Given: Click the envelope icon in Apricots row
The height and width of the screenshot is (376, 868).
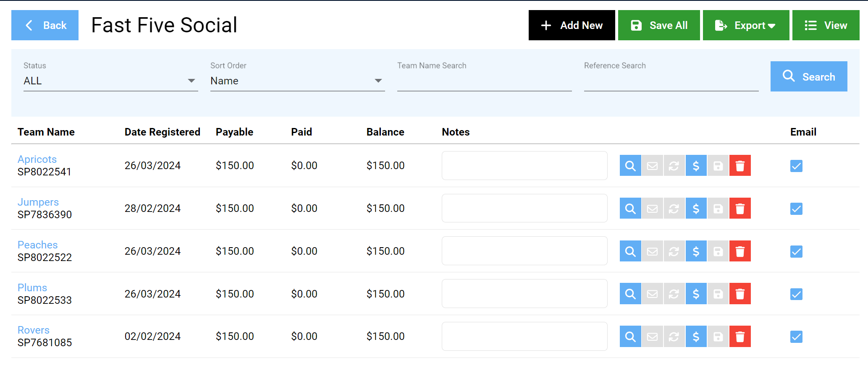Looking at the screenshot, I should (652, 166).
